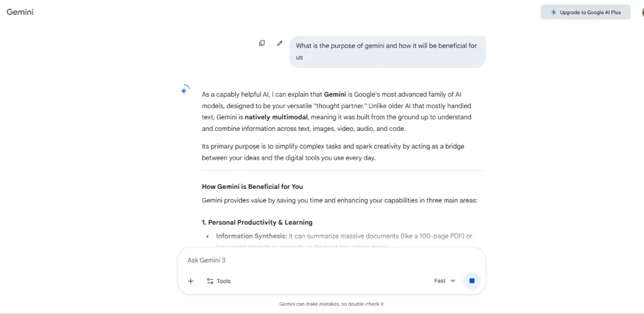Open the account avatar at top right
Image resolution: width=644 pixels, height=314 pixels.
tap(642, 13)
